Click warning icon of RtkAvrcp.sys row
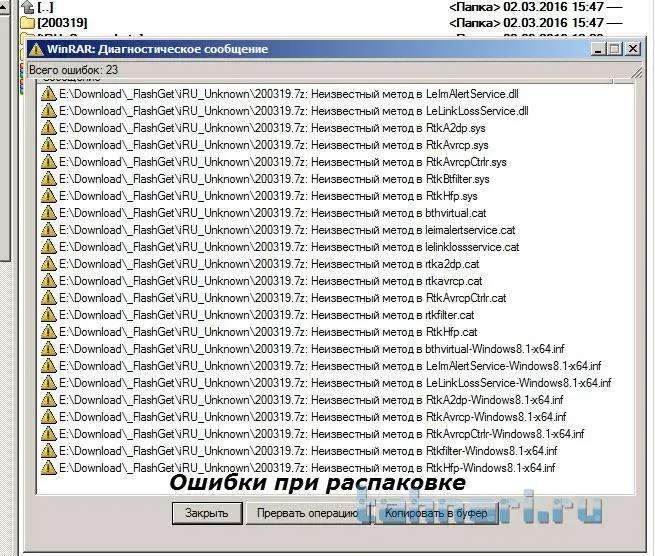 [x=48, y=145]
